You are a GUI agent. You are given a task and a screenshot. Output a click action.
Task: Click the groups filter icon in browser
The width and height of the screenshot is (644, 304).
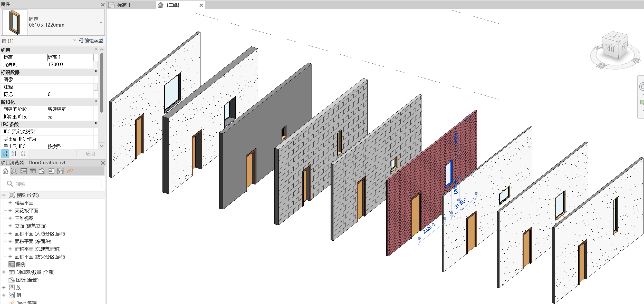(x=61, y=171)
